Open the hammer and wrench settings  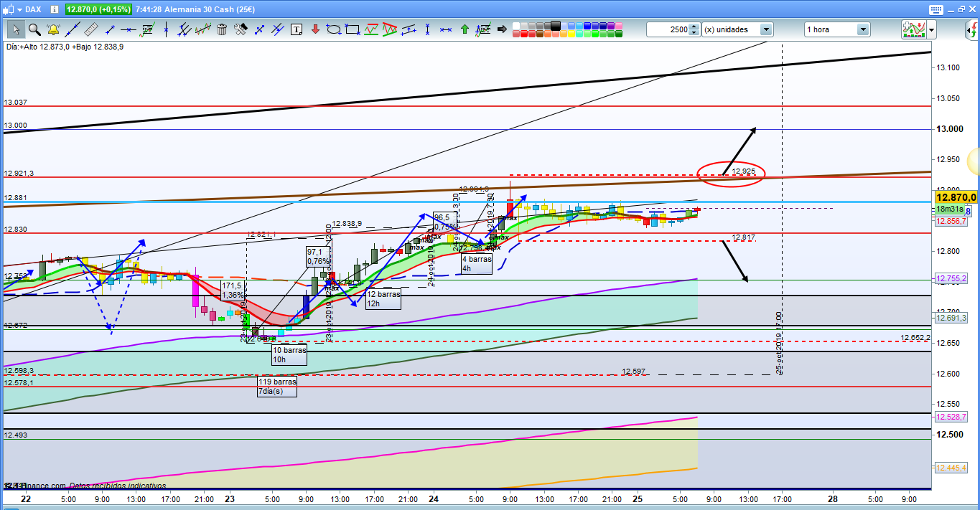pyautogui.click(x=241, y=29)
